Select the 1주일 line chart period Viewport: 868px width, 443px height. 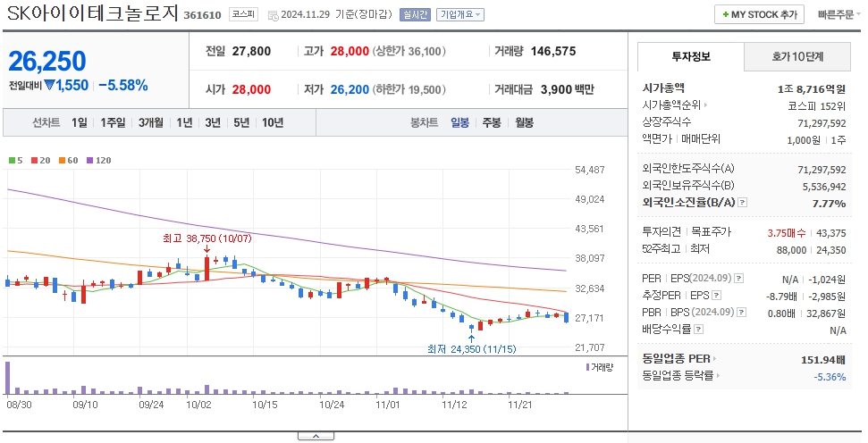(x=113, y=122)
